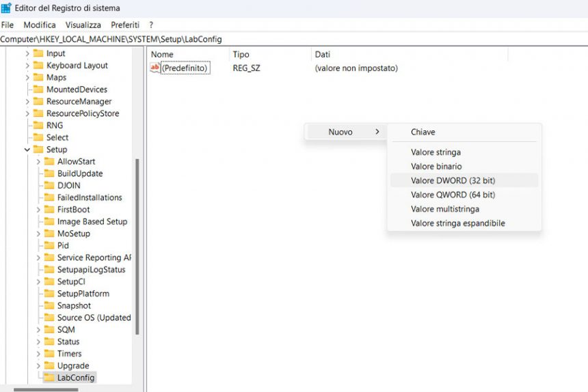Image resolution: width=588 pixels, height=392 pixels.
Task: Click the Upgrade folder icon
Action: click(x=49, y=365)
